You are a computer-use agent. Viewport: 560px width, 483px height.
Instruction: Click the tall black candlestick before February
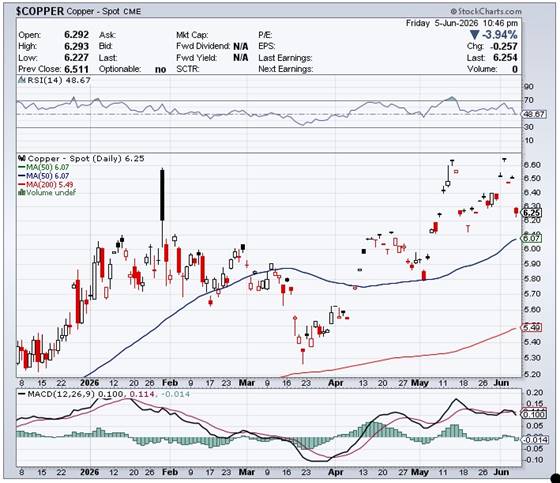pos(162,195)
